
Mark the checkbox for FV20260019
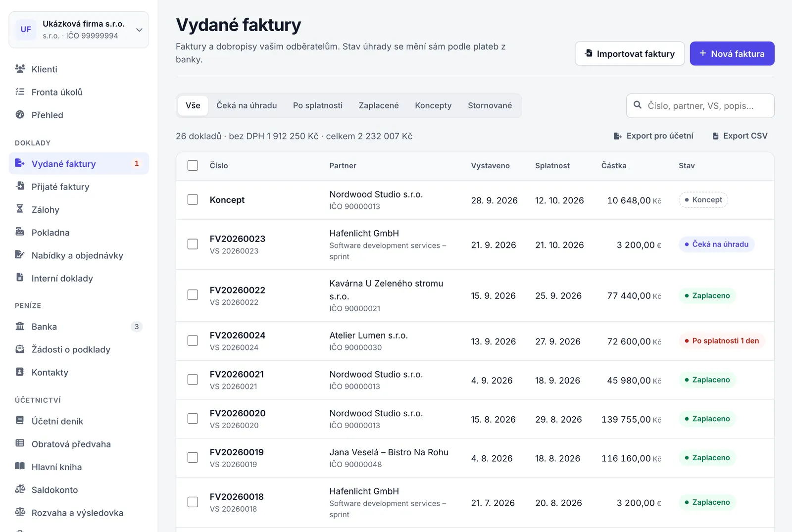(x=193, y=458)
